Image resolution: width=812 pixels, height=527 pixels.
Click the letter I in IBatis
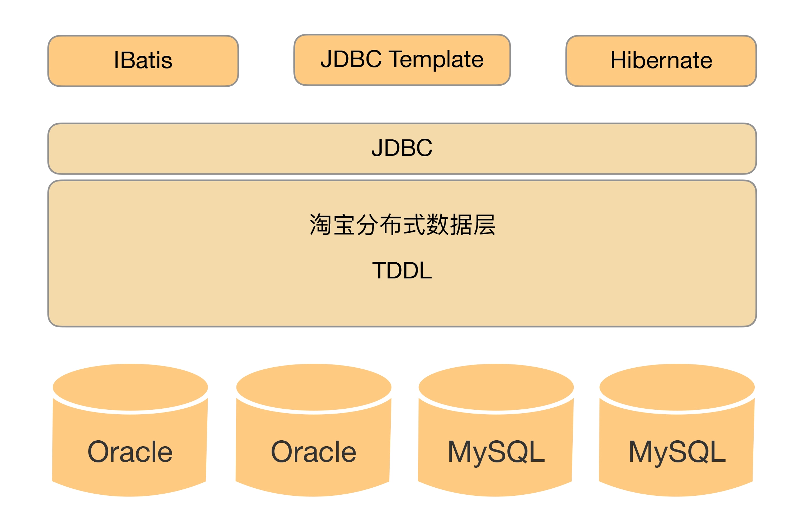click(116, 60)
